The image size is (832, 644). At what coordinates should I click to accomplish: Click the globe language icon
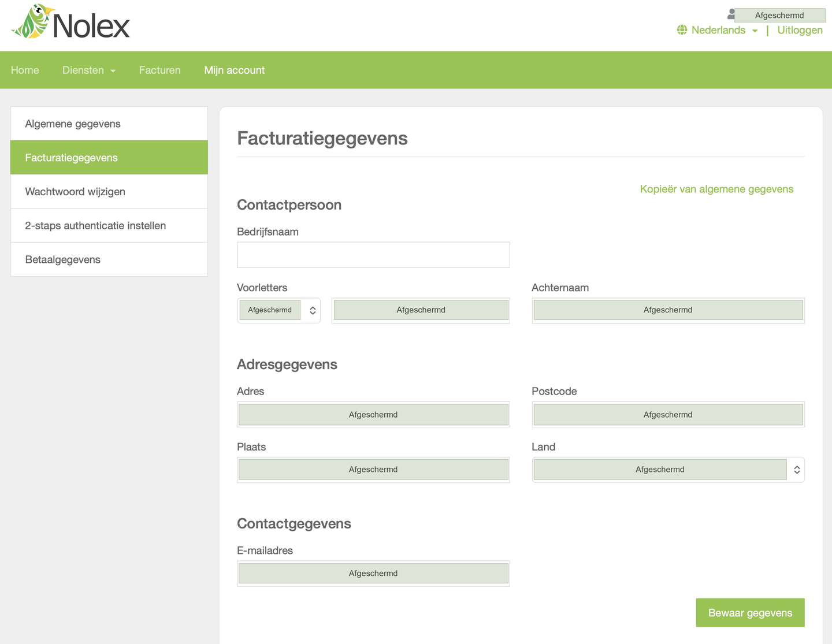click(x=682, y=30)
